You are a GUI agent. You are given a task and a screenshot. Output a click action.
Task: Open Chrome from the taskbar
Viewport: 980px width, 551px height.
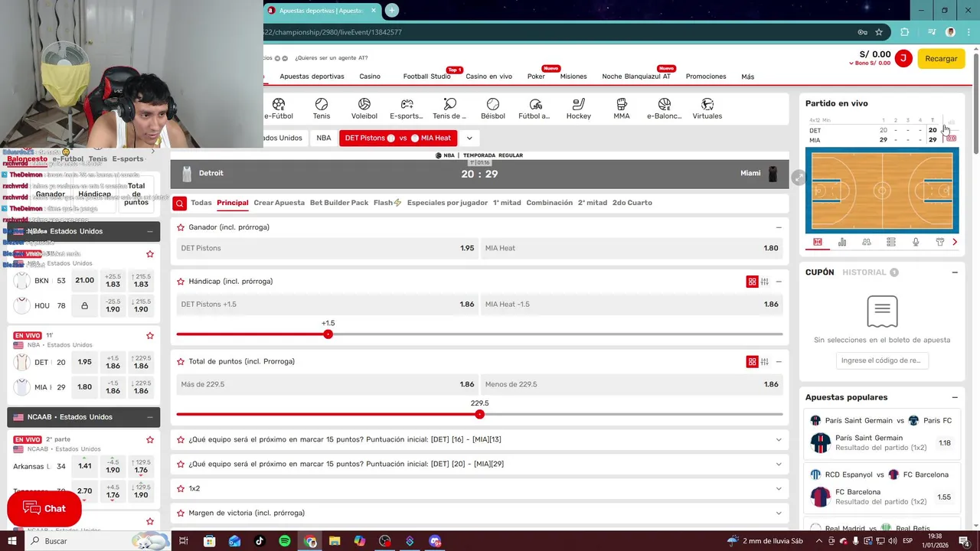tap(310, 541)
